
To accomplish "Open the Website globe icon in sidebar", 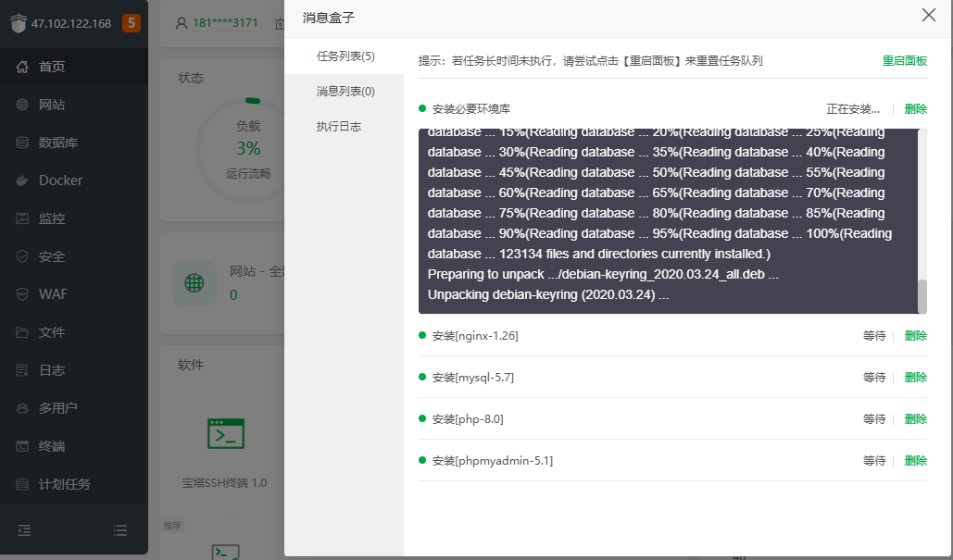I will [x=22, y=105].
